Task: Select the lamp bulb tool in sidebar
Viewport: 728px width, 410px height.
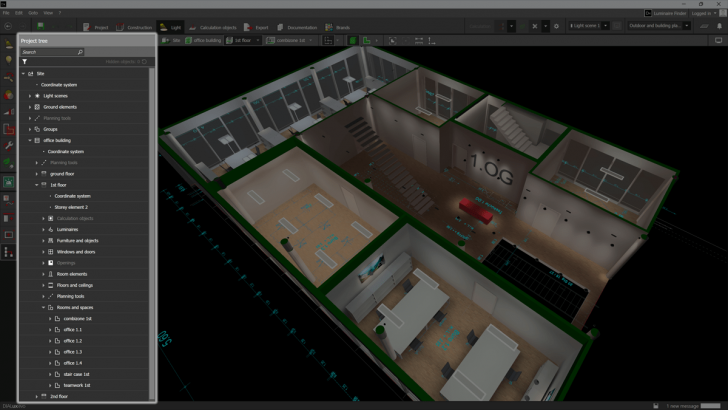Action: (x=8, y=60)
